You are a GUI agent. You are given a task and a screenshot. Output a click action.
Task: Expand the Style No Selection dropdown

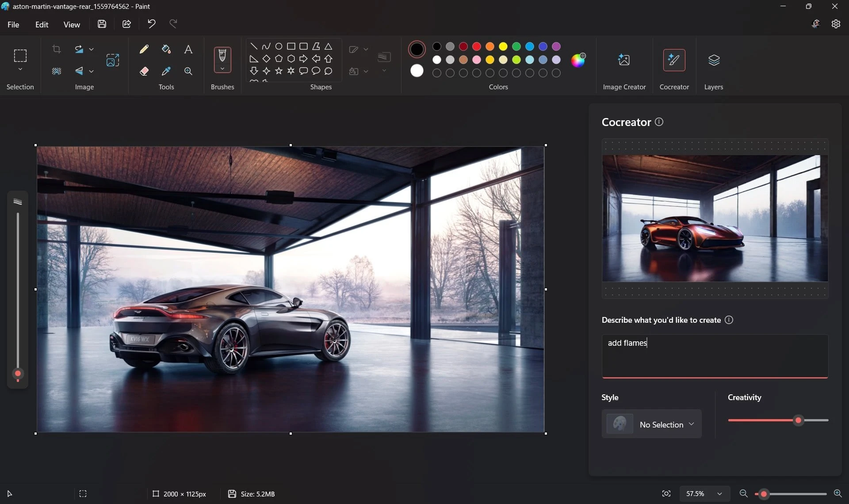click(x=651, y=424)
